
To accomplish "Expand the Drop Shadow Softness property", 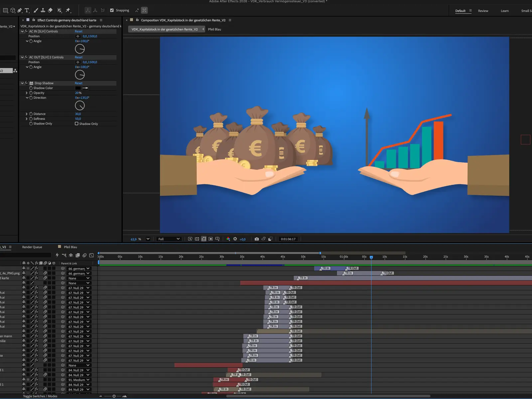I will pyautogui.click(x=27, y=119).
